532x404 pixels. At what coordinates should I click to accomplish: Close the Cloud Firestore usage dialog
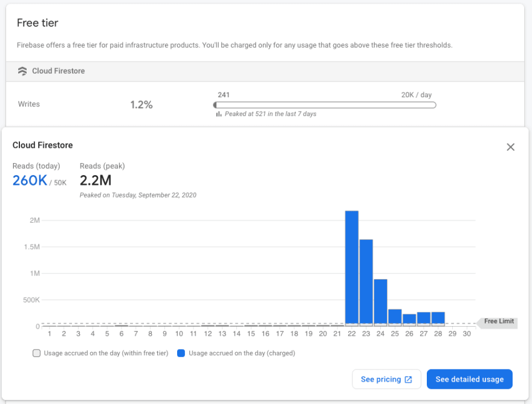tap(510, 147)
